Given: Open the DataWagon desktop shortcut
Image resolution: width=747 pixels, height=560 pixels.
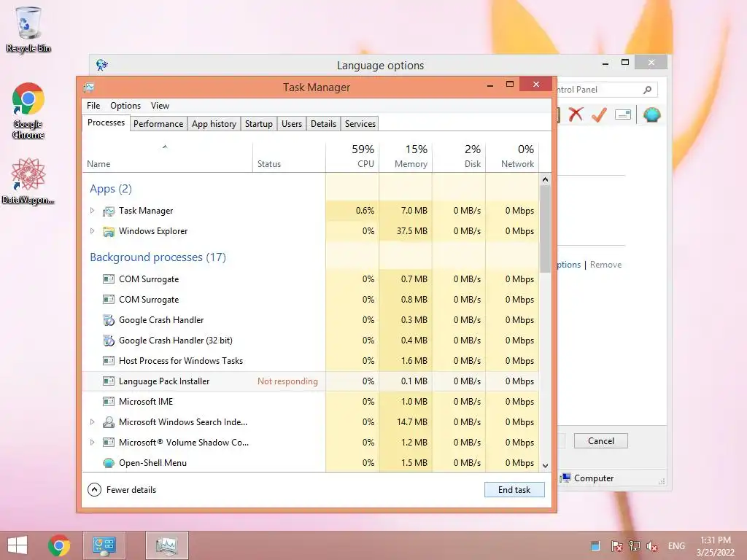Looking at the screenshot, I should point(28,181).
